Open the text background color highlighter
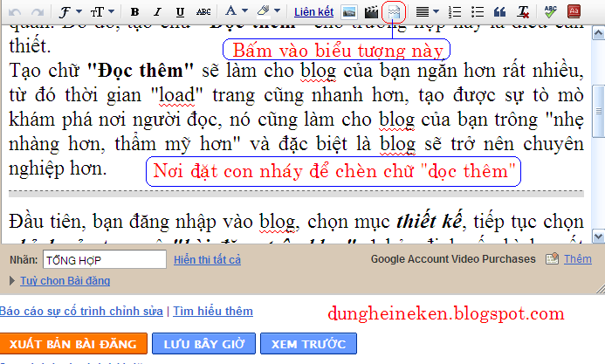Image resolution: width=605 pixels, height=364 pixels. coord(269,11)
